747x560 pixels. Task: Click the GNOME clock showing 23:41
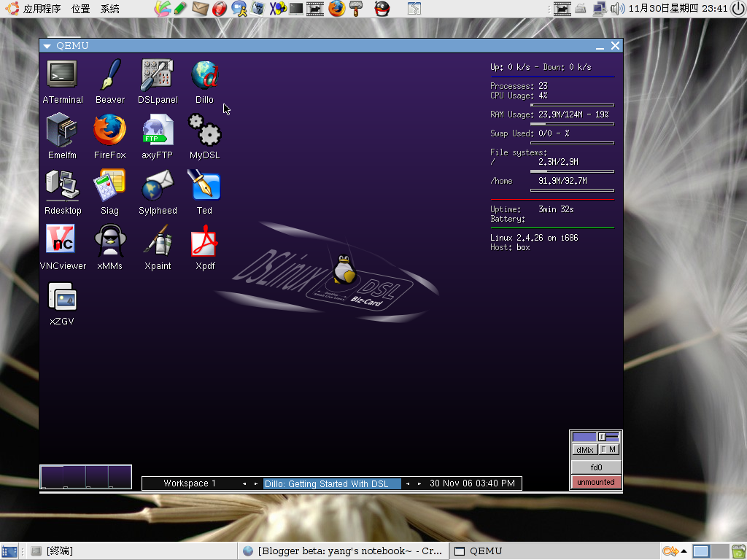678,9
